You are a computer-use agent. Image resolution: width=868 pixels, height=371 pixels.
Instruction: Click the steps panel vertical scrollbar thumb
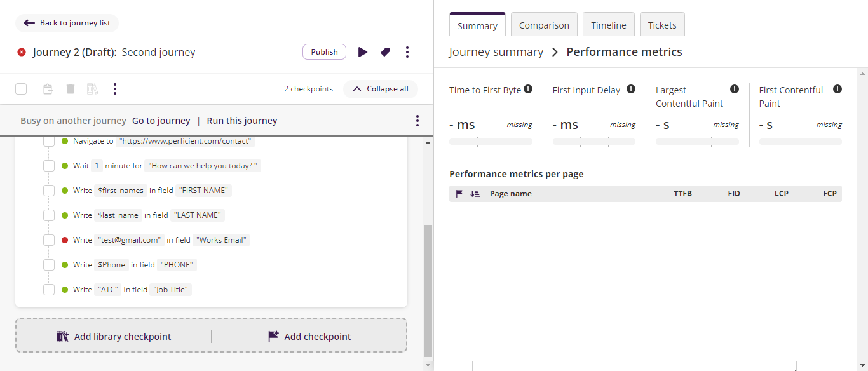(x=428, y=291)
